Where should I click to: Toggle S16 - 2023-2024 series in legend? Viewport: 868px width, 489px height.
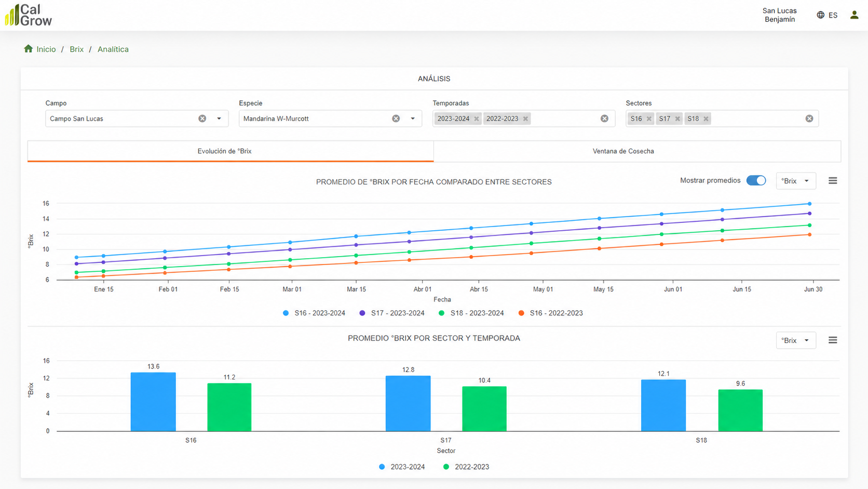click(314, 313)
